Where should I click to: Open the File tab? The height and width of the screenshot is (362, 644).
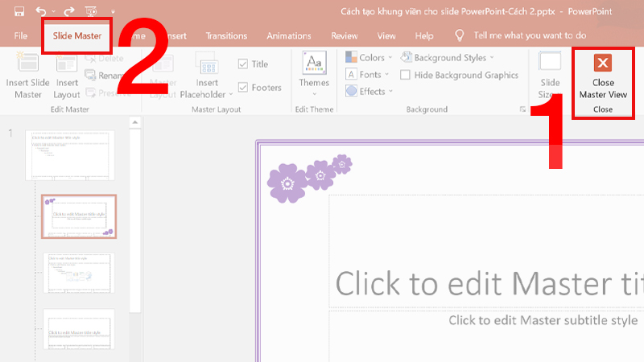tap(21, 36)
